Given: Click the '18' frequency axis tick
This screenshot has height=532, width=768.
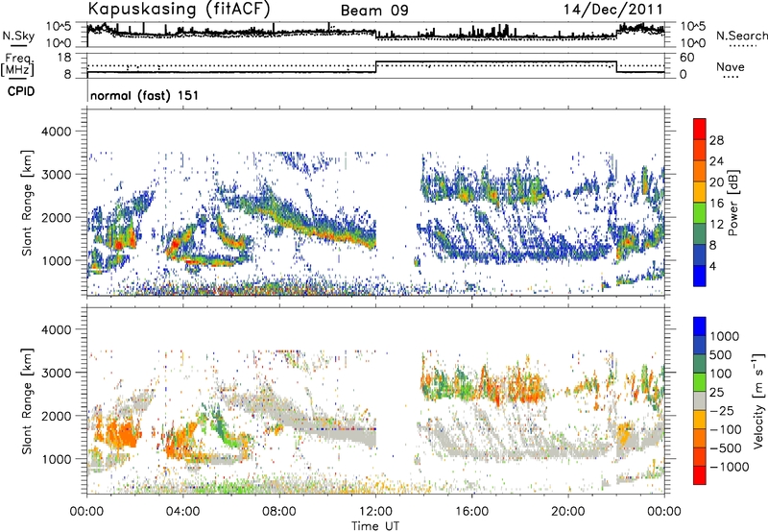Looking at the screenshot, I should (x=64, y=58).
